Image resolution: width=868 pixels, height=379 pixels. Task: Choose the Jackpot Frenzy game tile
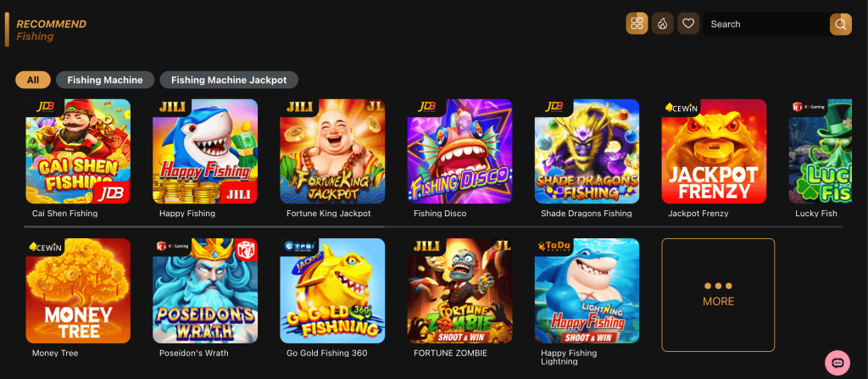714,151
